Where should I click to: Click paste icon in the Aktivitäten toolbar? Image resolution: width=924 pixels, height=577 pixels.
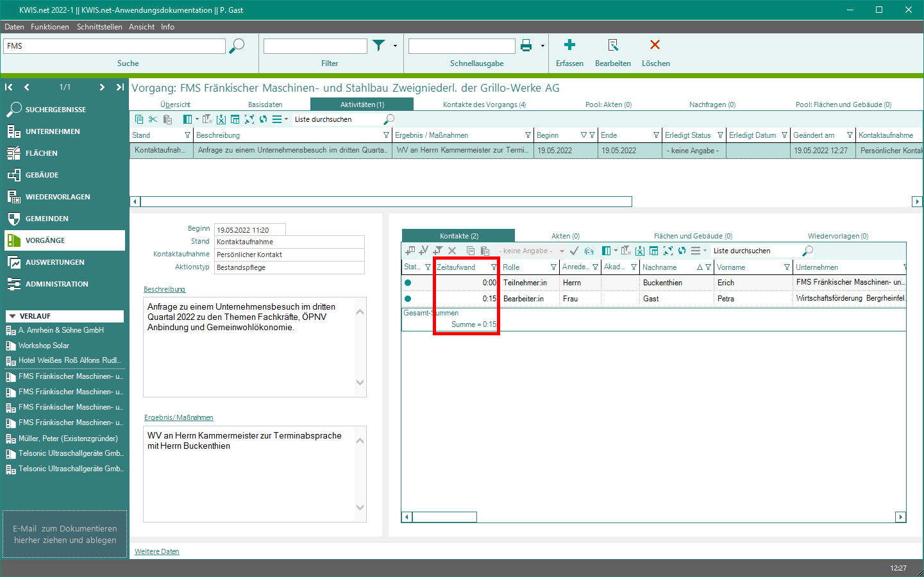pos(167,119)
